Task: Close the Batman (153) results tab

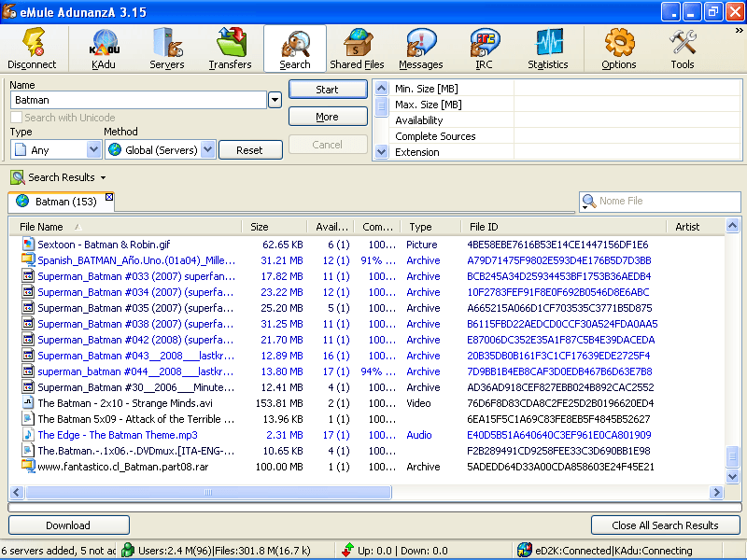Action: coord(109,197)
